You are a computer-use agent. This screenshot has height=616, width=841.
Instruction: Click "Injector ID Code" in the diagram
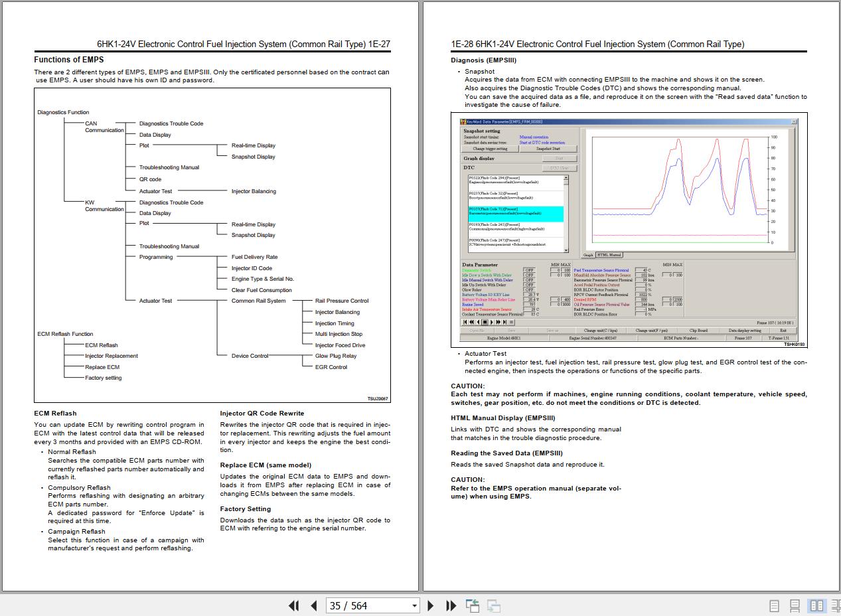[x=252, y=268]
